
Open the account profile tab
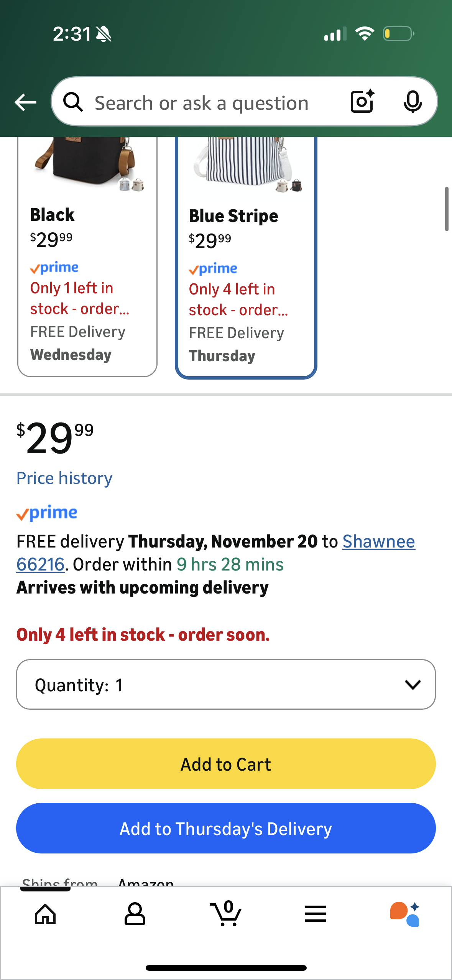pos(135,914)
